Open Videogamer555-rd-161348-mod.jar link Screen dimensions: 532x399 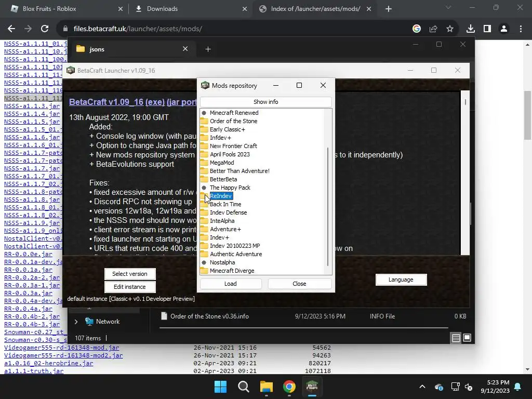(62, 348)
